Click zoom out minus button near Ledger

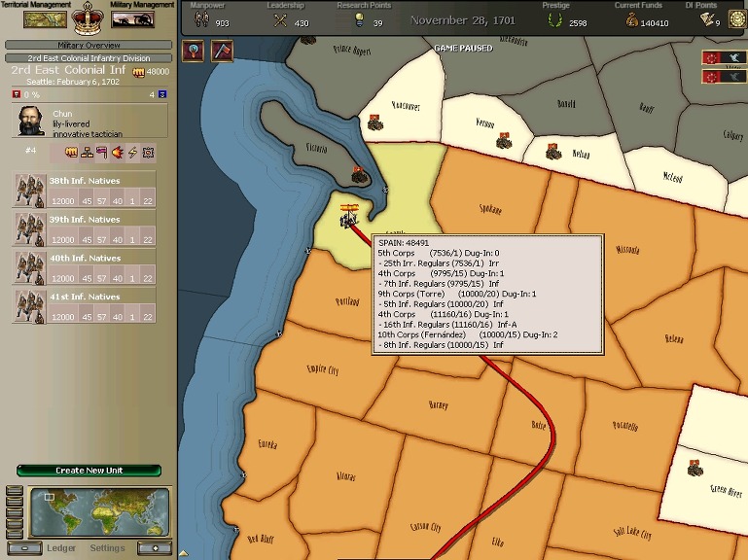click(x=24, y=548)
